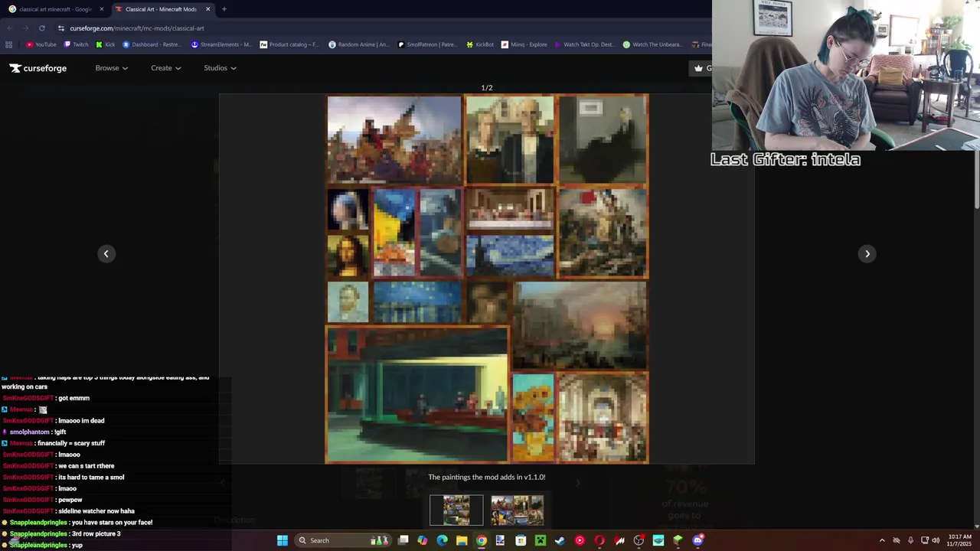Viewport: 980px width, 551px height.
Task: Launch Minecraft creeper icon in taskbar
Action: click(x=540, y=540)
